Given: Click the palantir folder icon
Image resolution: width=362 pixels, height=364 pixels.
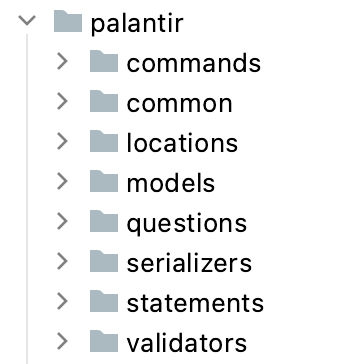Looking at the screenshot, I should 68,21.
